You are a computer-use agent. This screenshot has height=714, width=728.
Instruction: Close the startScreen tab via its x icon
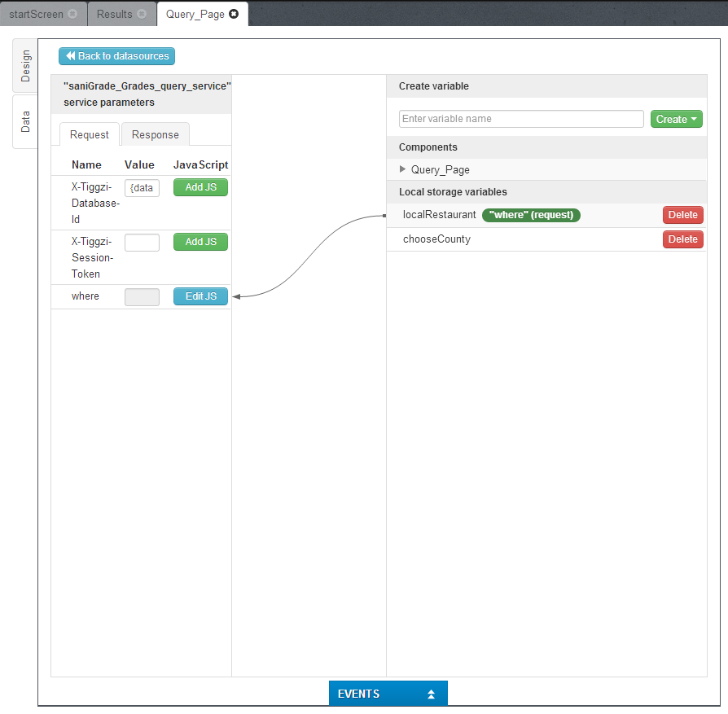coord(72,14)
